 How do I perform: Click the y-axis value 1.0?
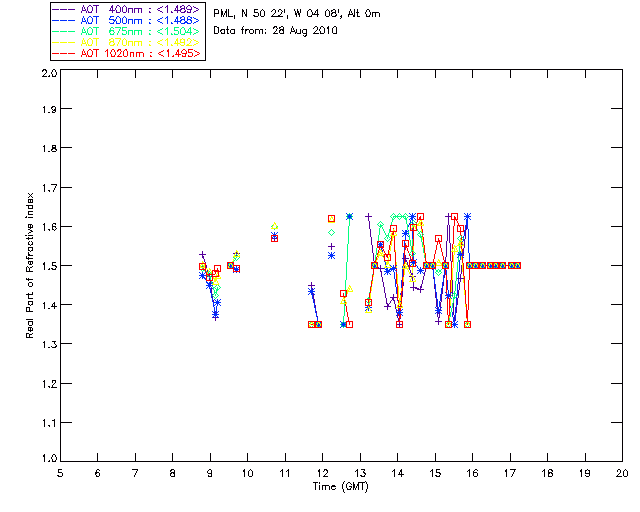click(x=49, y=459)
